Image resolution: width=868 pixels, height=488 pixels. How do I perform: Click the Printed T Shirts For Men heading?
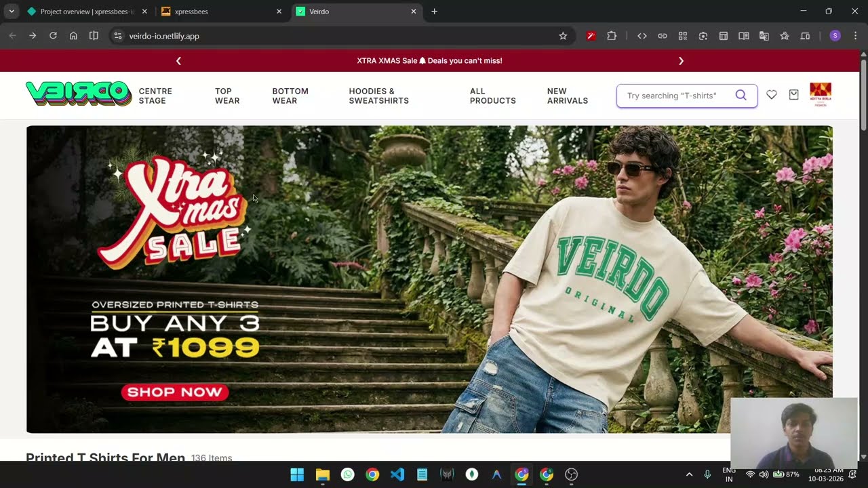point(105,457)
